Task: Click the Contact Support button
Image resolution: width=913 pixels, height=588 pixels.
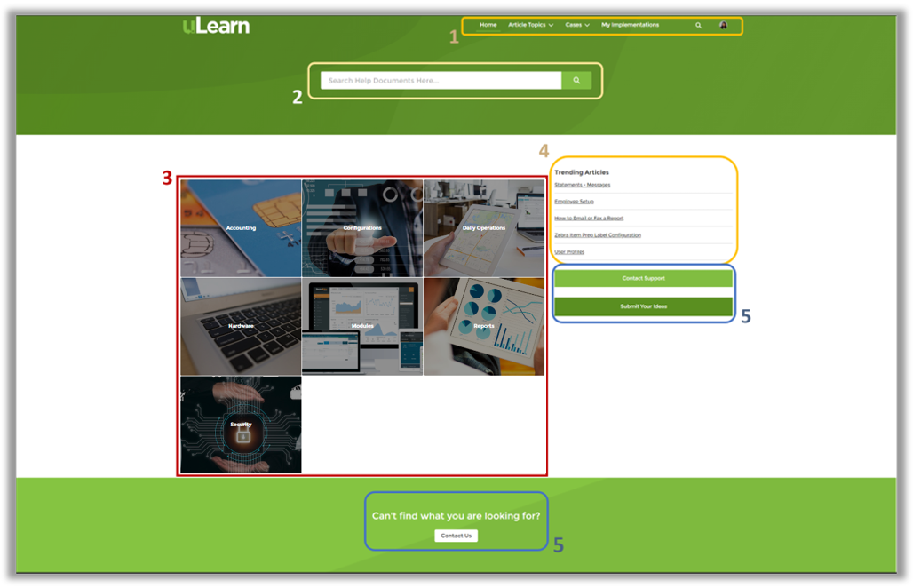Action: pyautogui.click(x=643, y=279)
